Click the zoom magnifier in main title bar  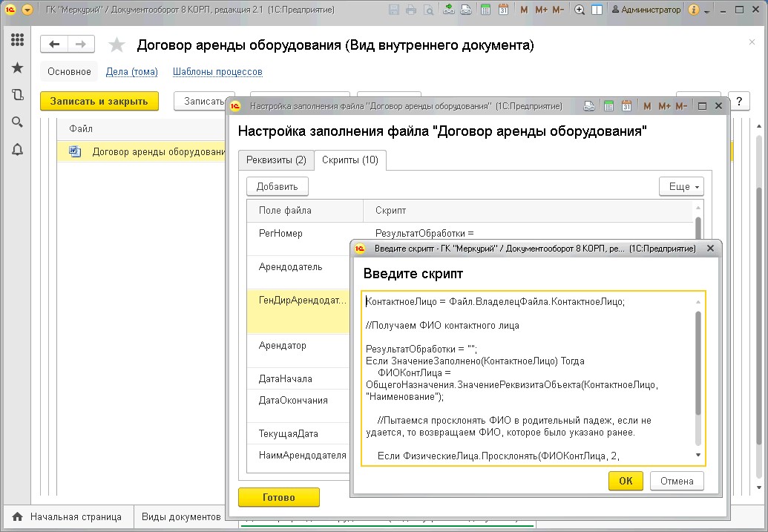(580, 10)
